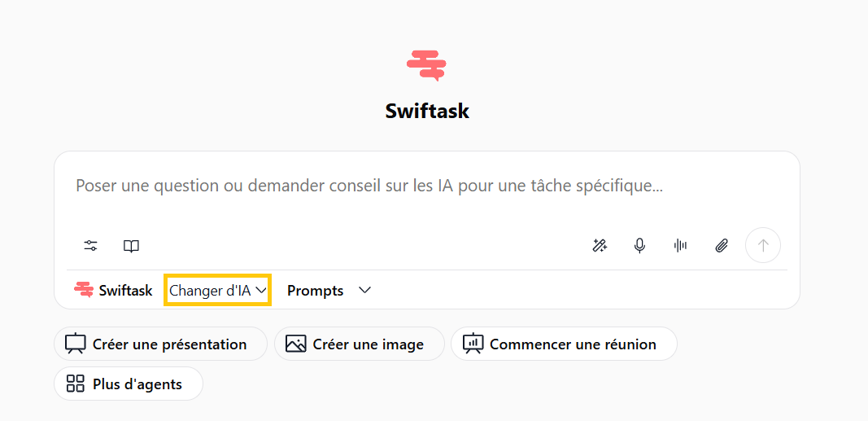Click the open book library icon
The width and height of the screenshot is (868, 421).
[x=131, y=246]
